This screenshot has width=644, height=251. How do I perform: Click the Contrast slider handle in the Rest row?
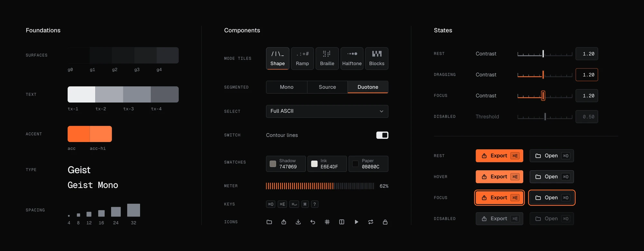click(543, 54)
